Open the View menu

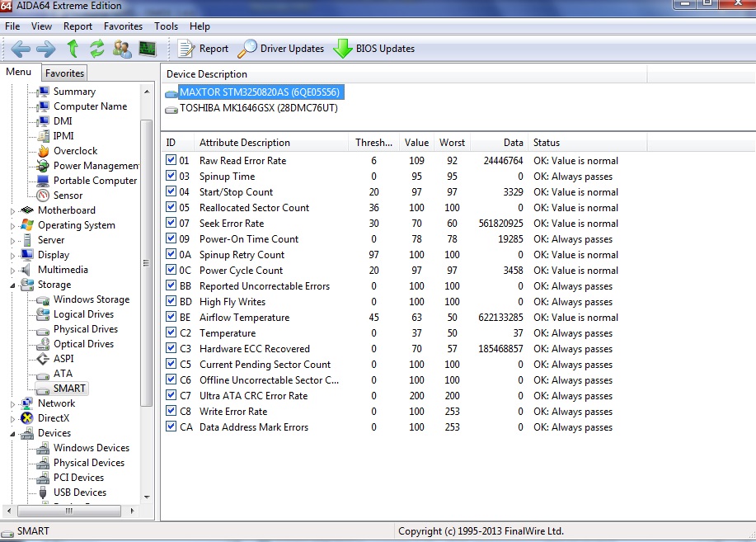[x=41, y=26]
